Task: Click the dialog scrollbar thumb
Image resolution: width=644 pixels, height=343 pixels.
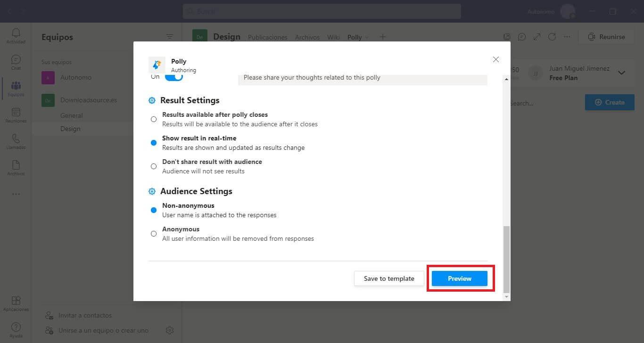Action: [x=507, y=259]
